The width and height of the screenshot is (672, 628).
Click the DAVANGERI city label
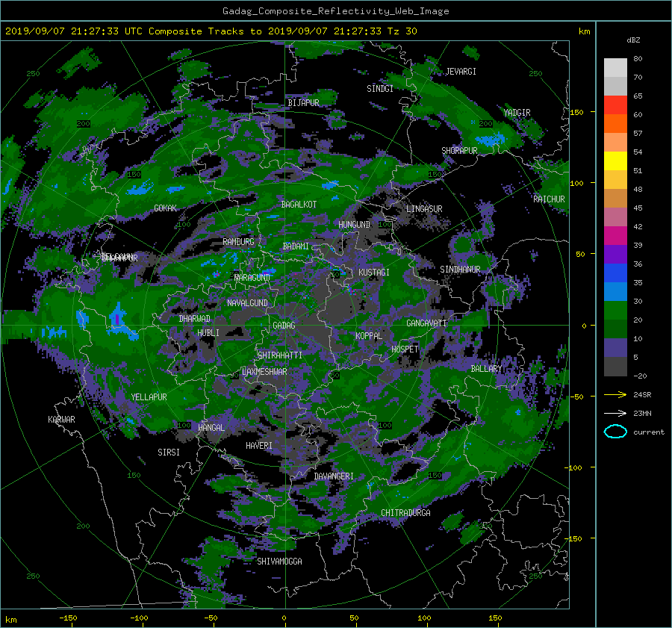pos(334,476)
